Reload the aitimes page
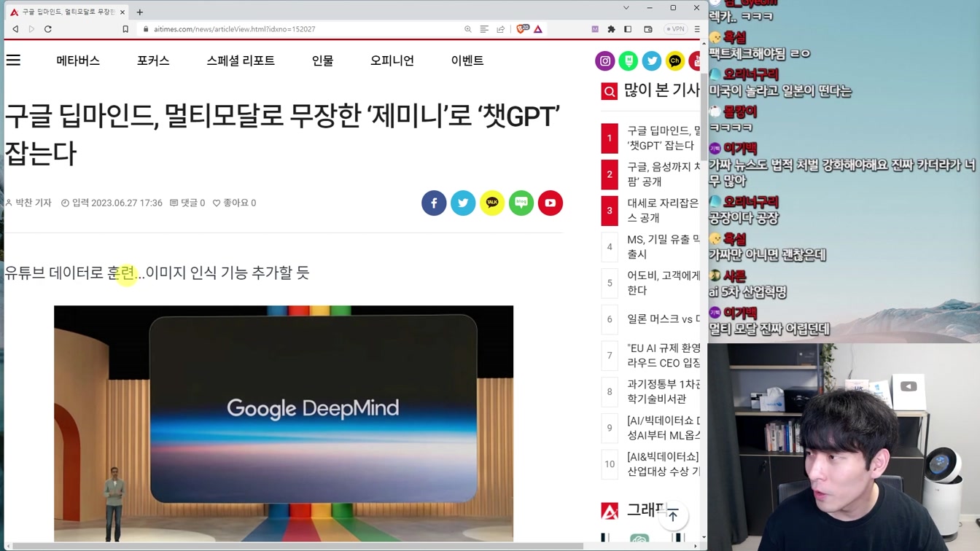The image size is (980, 551). coord(48,29)
